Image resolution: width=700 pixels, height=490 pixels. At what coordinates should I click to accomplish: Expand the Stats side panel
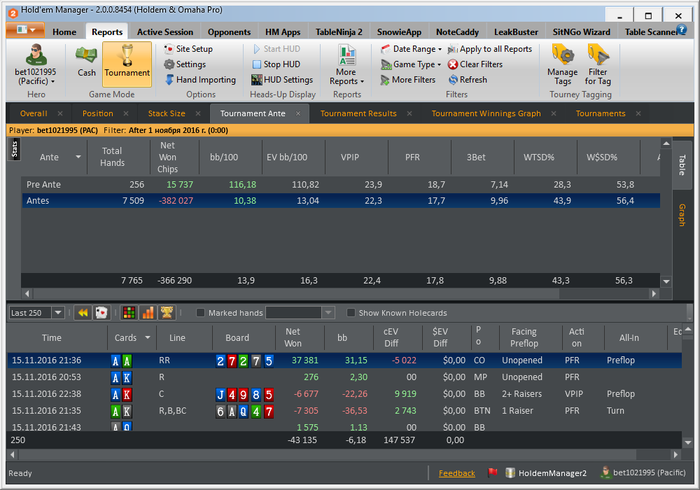click(x=14, y=149)
